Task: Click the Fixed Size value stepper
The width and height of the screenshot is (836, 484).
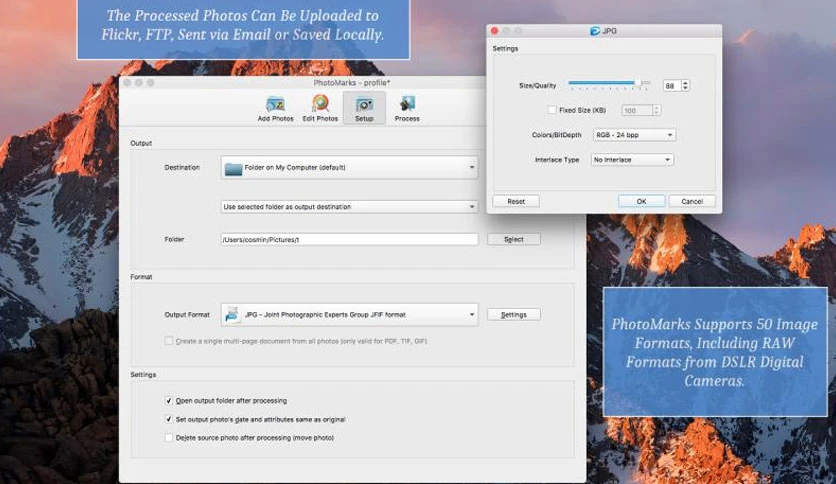Action: 657,110
